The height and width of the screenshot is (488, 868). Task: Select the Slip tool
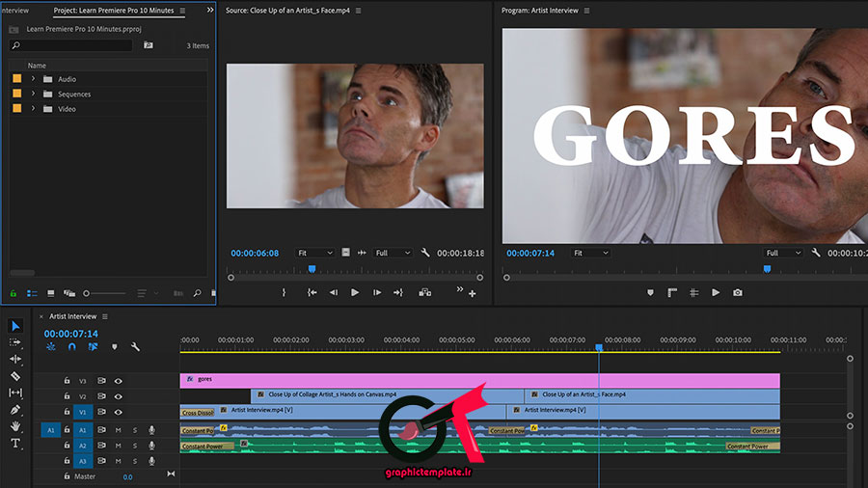[15, 393]
